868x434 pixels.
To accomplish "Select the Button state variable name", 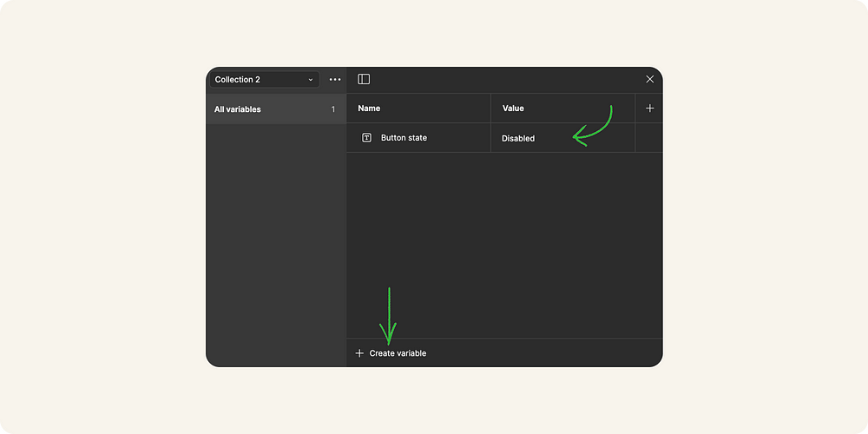I will coord(404,138).
